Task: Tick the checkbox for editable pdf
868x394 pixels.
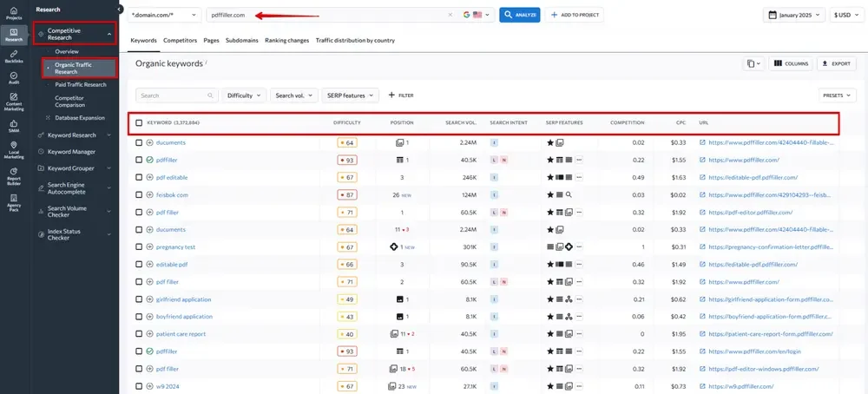Action: pos(139,265)
